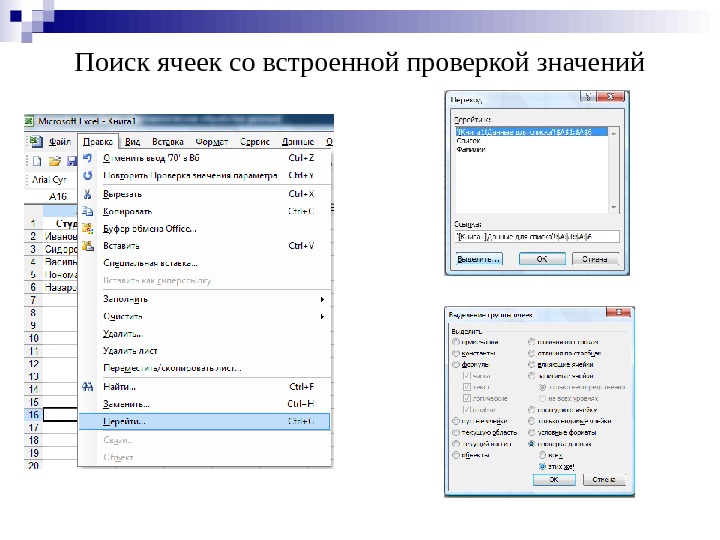
Task: Select the объекты radio button
Action: 456,455
